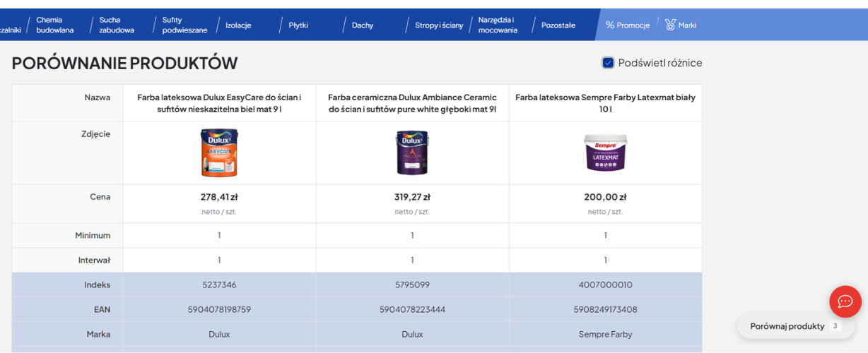Open the Sucha zabudowa category menu

(117, 25)
